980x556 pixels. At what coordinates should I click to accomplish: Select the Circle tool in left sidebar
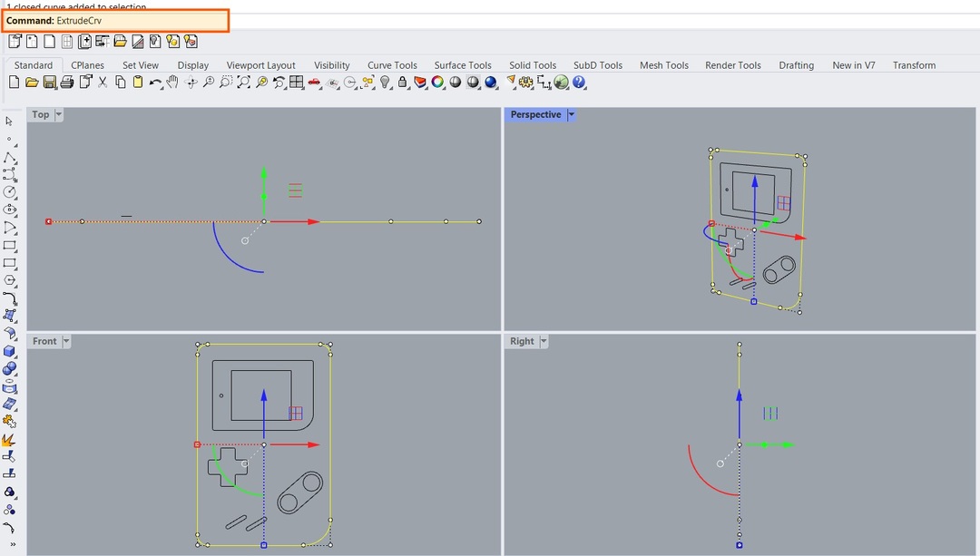click(x=9, y=191)
